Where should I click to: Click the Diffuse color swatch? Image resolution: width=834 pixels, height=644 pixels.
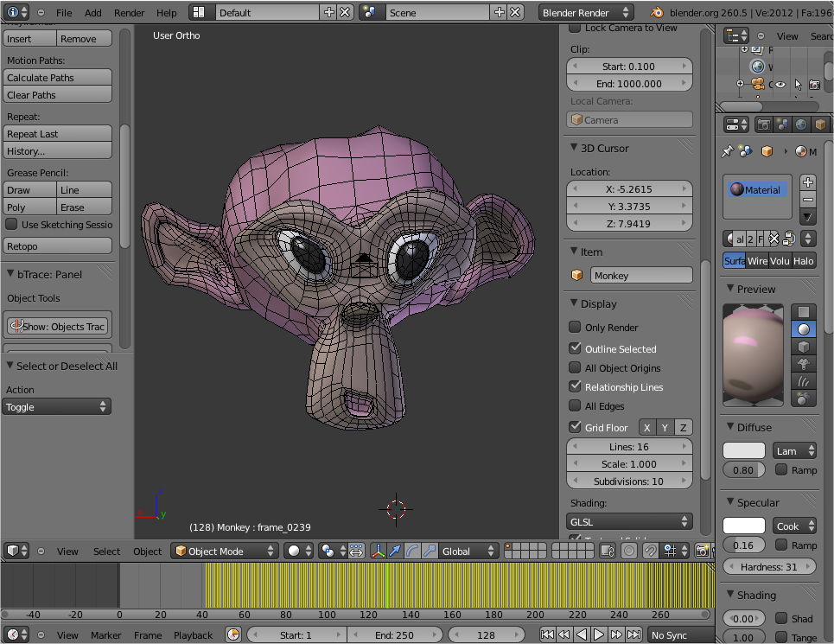click(x=744, y=450)
